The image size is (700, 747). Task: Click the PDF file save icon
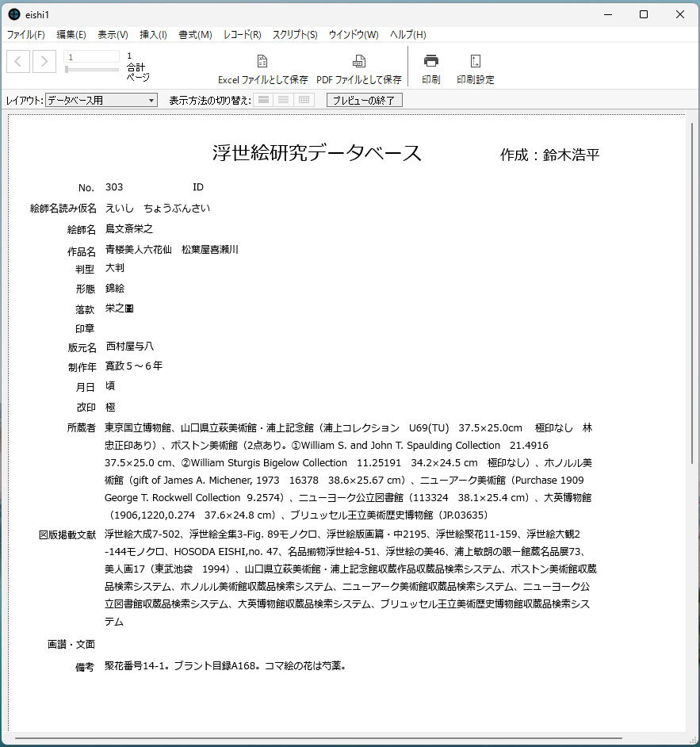click(x=359, y=61)
